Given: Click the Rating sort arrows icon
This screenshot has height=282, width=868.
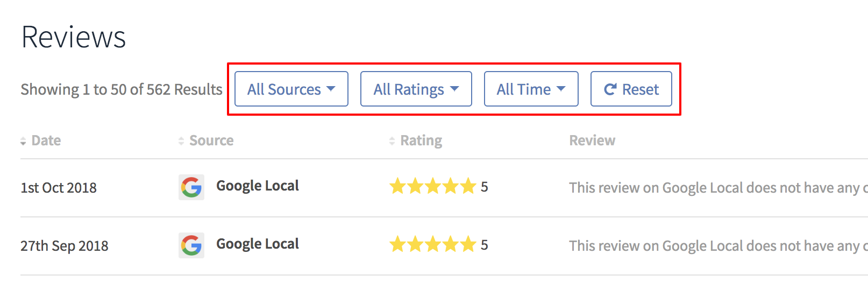Looking at the screenshot, I should click(392, 141).
